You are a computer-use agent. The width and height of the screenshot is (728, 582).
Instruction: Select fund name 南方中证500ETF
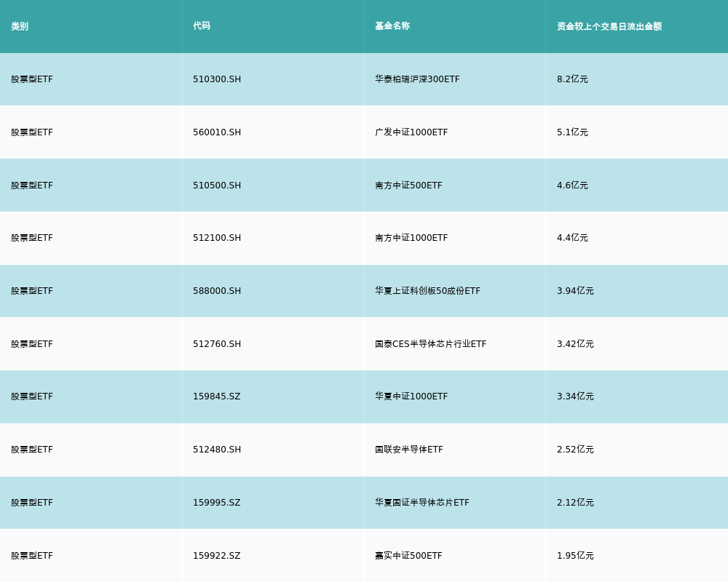[408, 186]
